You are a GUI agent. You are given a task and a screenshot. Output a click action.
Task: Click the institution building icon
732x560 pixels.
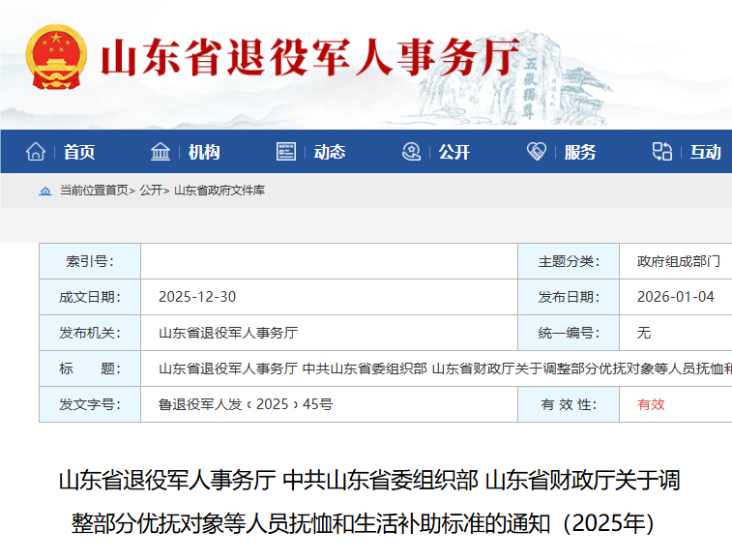161,152
